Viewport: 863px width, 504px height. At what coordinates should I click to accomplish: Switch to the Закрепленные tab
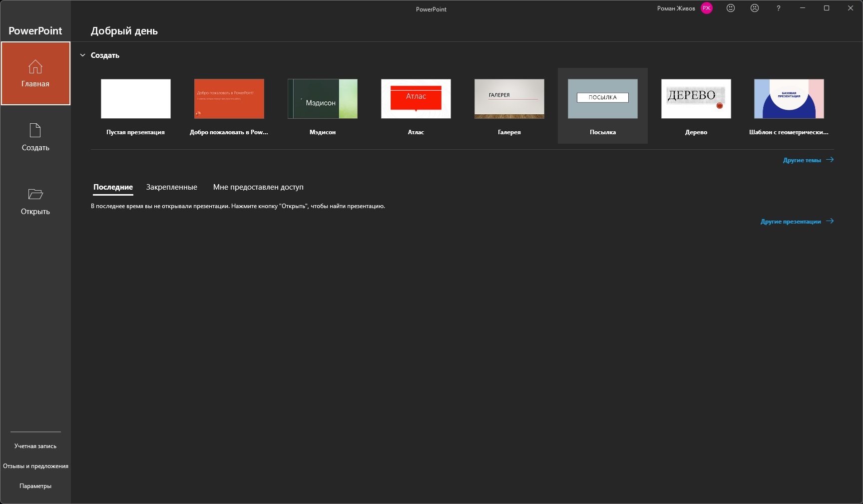[172, 187]
